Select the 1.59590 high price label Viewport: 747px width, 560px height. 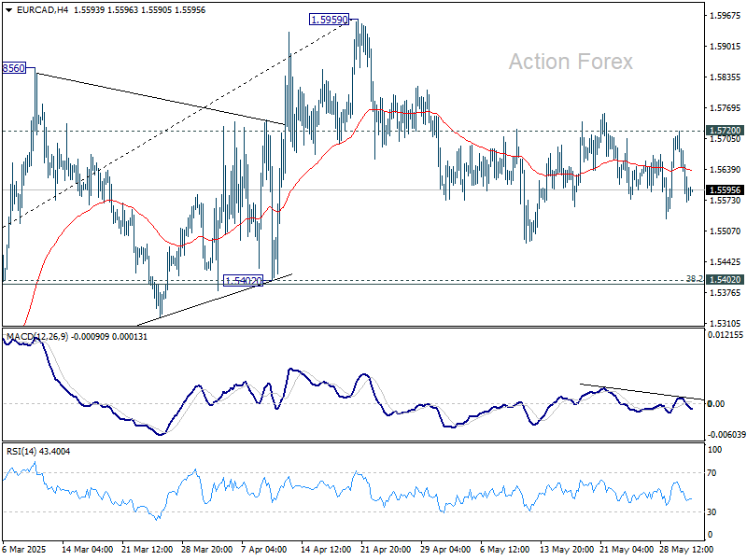[x=330, y=20]
